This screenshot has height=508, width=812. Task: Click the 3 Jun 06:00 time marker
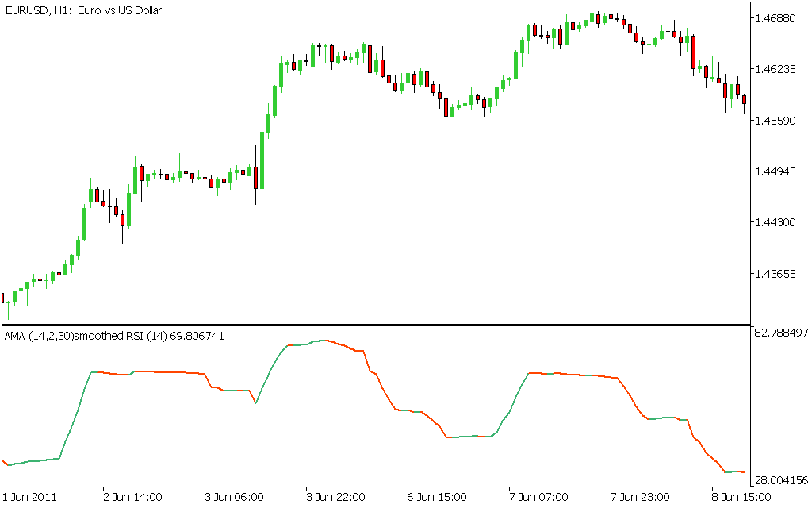tap(234, 497)
